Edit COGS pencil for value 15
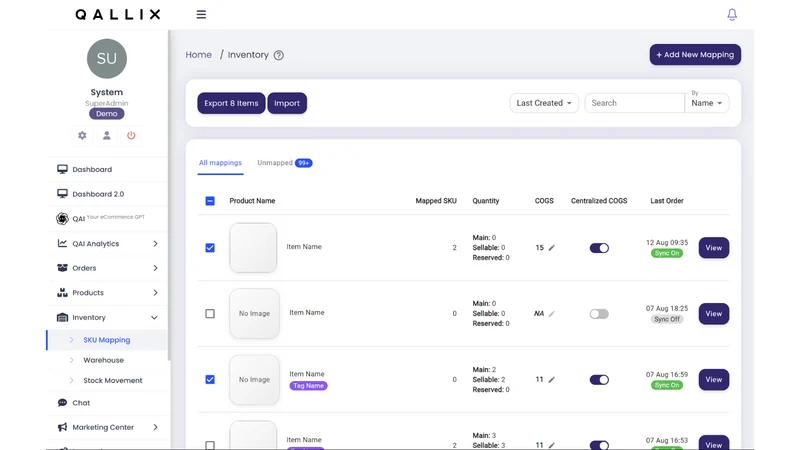This screenshot has width=800, height=450. point(552,248)
